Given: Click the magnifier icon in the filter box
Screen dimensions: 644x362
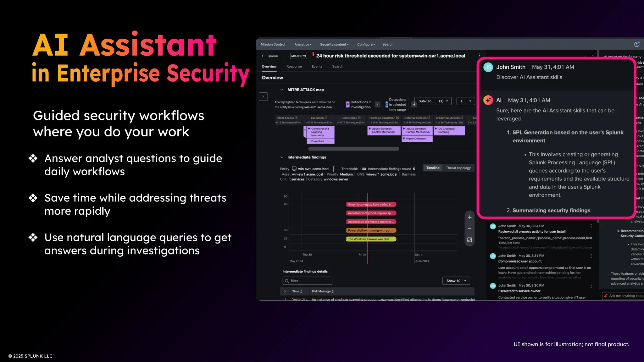Looking at the screenshot, I should point(287,281).
